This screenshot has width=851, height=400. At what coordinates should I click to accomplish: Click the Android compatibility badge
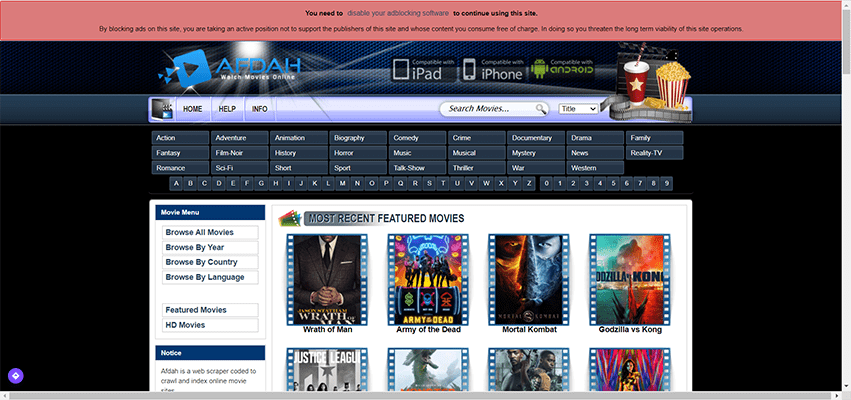(562, 69)
